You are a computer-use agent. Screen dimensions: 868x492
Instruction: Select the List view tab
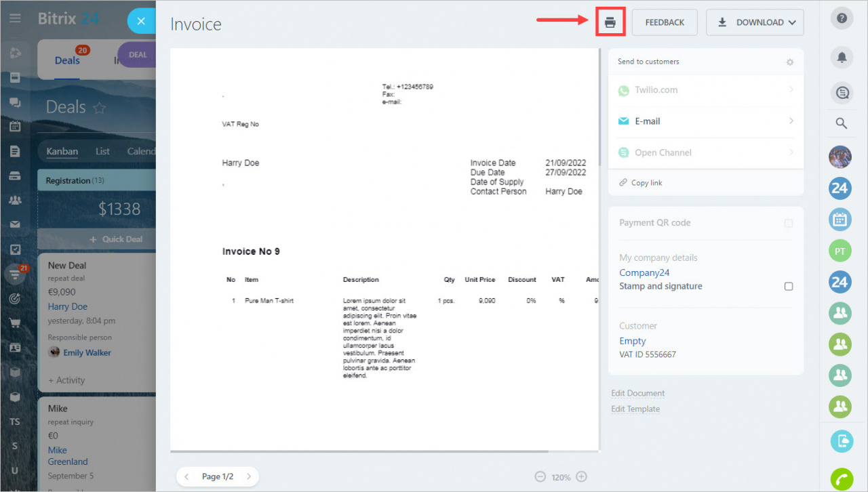(x=102, y=151)
